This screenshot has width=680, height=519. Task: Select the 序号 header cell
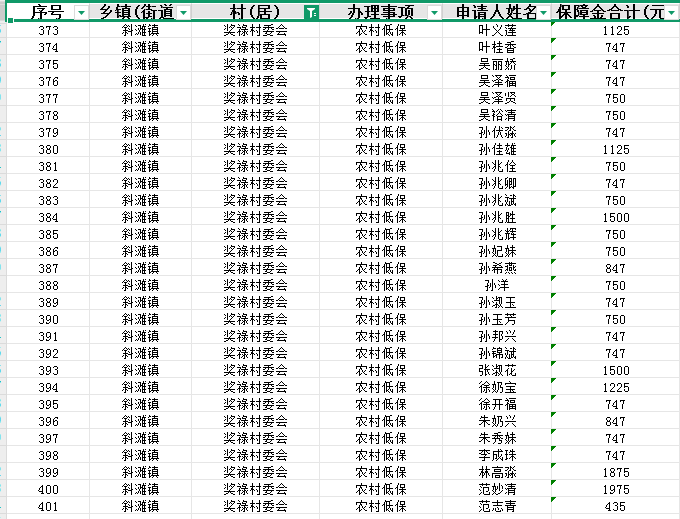pos(48,13)
